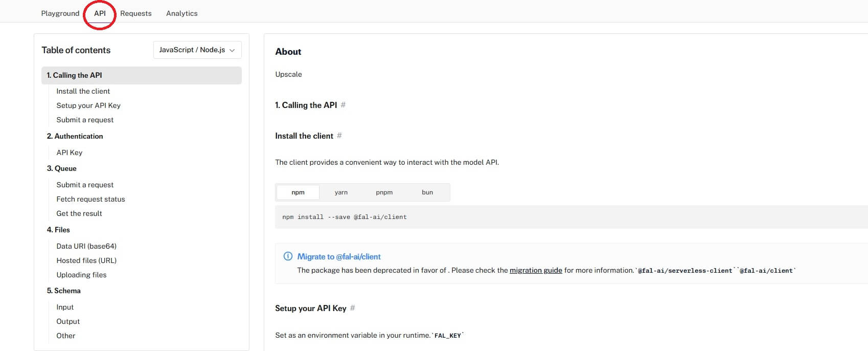Select the yarn install option
The height and width of the screenshot is (351, 868).
pyautogui.click(x=341, y=192)
